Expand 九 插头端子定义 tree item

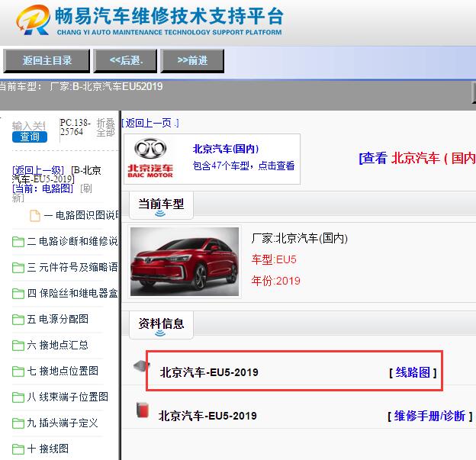click(63, 423)
